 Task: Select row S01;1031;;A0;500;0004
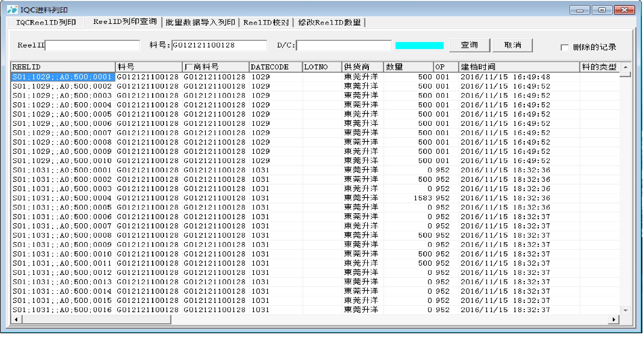point(315,198)
